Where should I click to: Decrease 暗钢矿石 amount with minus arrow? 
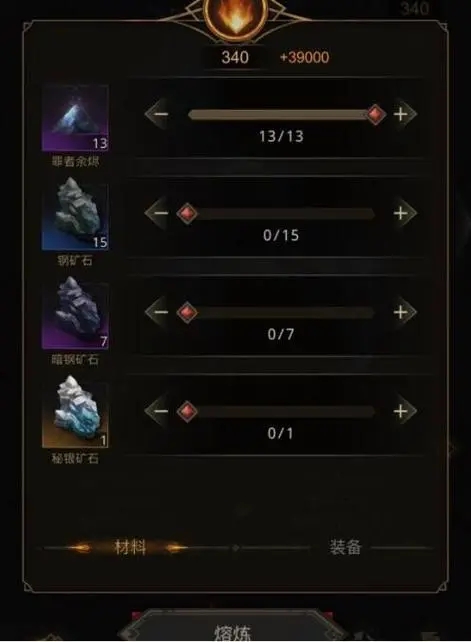[159, 312]
